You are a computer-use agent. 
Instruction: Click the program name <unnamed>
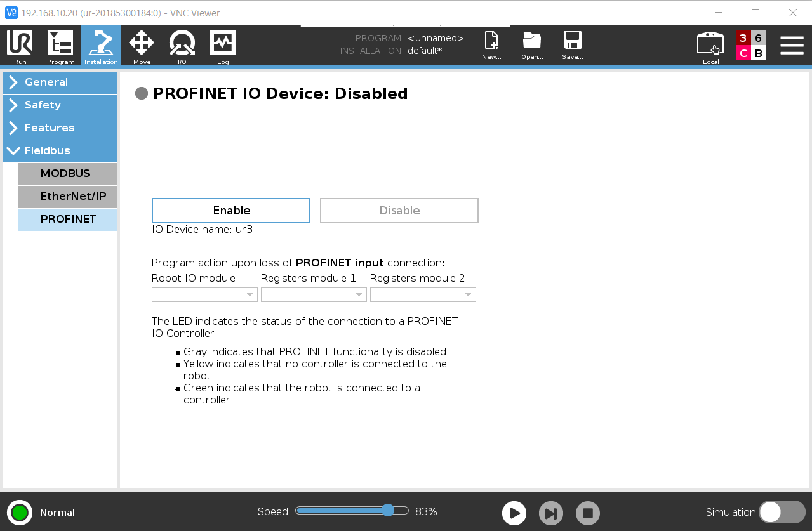click(436, 38)
